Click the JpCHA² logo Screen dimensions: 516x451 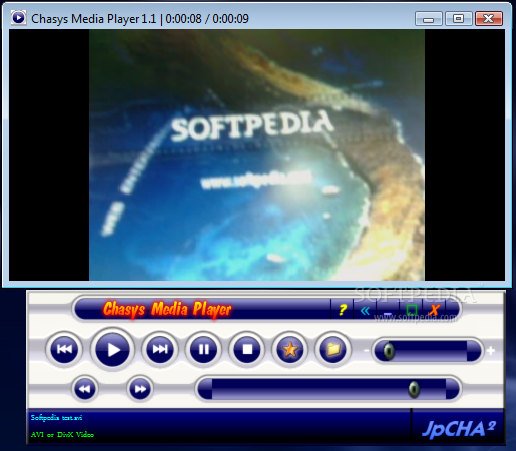tap(459, 428)
